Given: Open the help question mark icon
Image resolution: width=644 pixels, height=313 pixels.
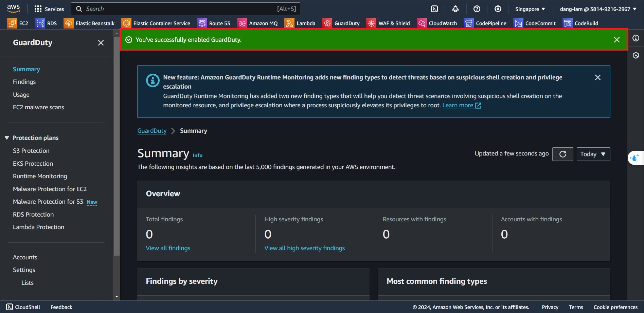Looking at the screenshot, I should click(477, 9).
